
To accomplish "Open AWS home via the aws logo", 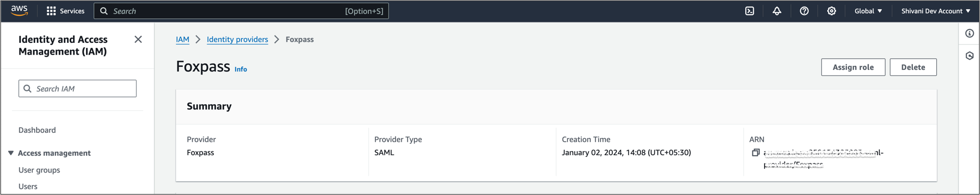I will point(19,11).
